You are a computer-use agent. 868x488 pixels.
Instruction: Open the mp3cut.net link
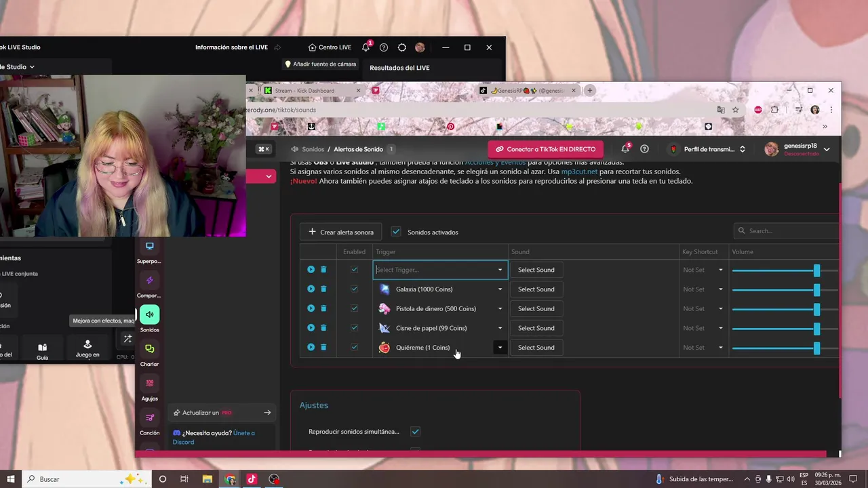click(x=579, y=171)
